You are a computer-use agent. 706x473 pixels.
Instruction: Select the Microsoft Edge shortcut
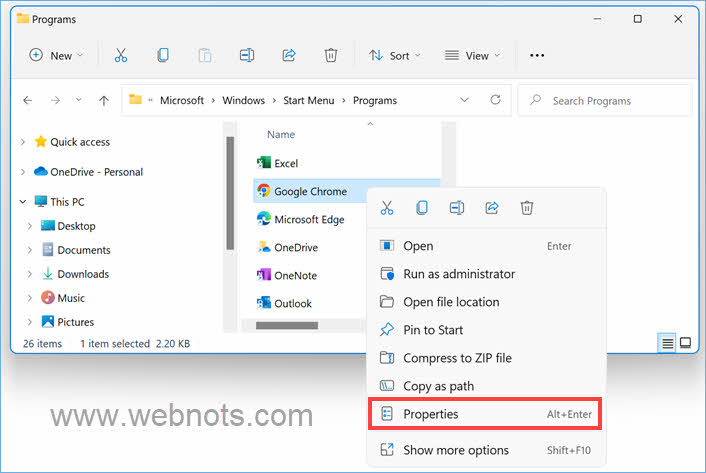pos(309,219)
